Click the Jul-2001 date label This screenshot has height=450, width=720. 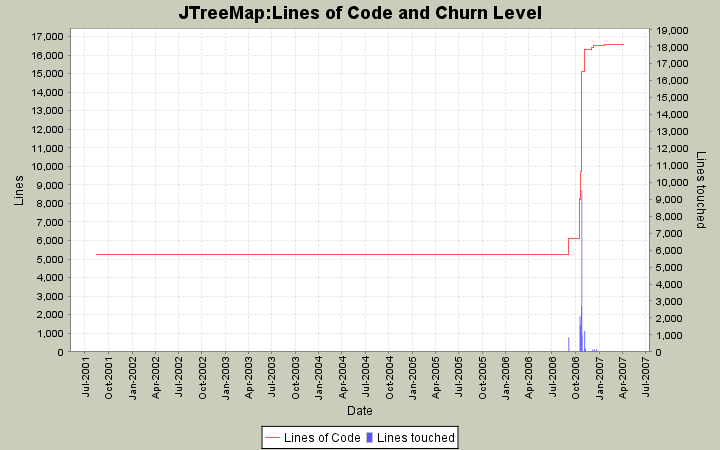85,376
